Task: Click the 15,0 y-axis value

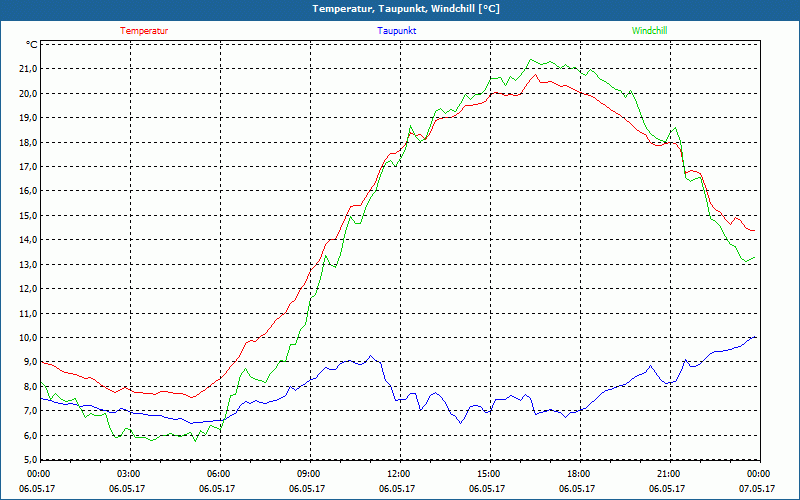Action: (x=29, y=216)
